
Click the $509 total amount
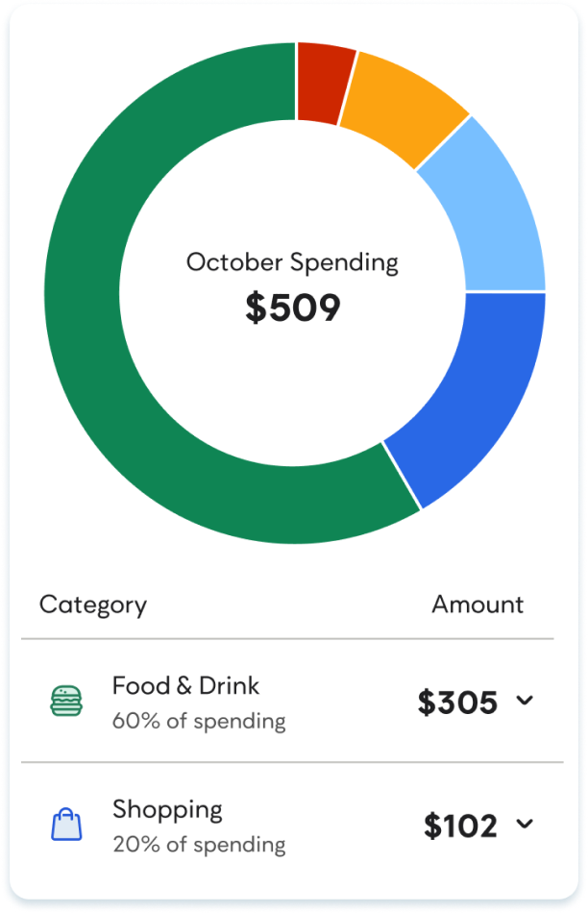[292, 308]
